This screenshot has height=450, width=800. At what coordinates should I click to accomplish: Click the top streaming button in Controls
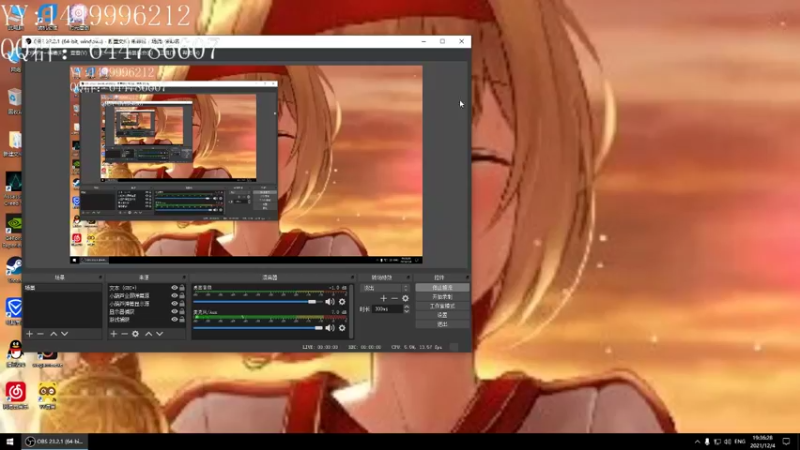click(442, 288)
